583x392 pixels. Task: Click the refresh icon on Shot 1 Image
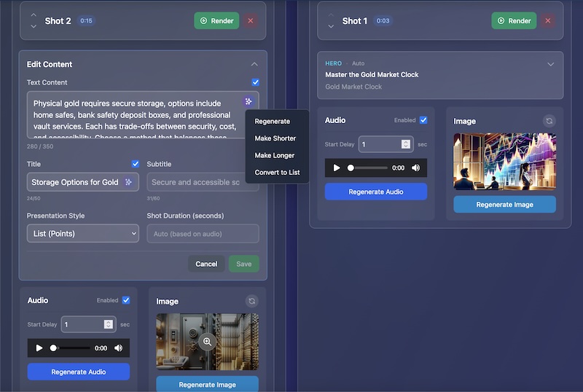tap(549, 121)
